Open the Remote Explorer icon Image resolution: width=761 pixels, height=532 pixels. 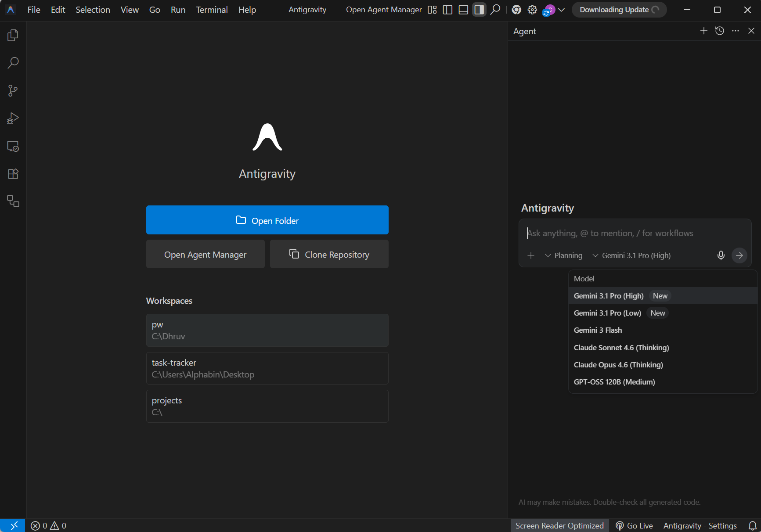click(x=13, y=146)
